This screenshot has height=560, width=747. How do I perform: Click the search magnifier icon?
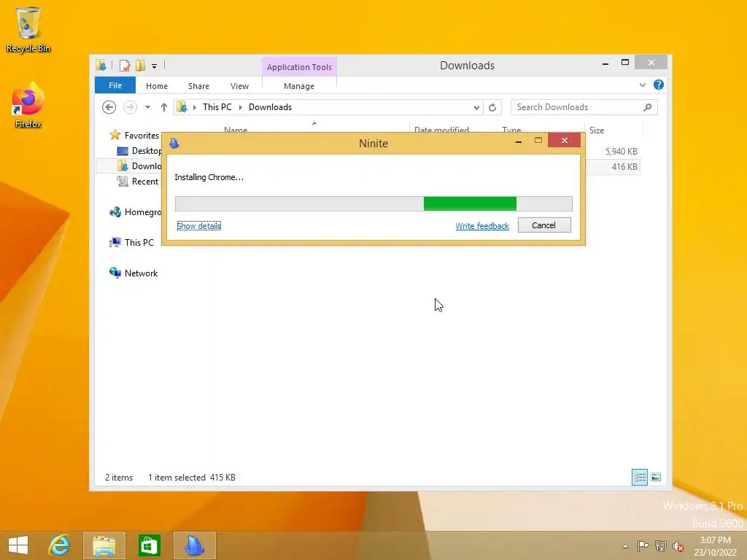(647, 108)
